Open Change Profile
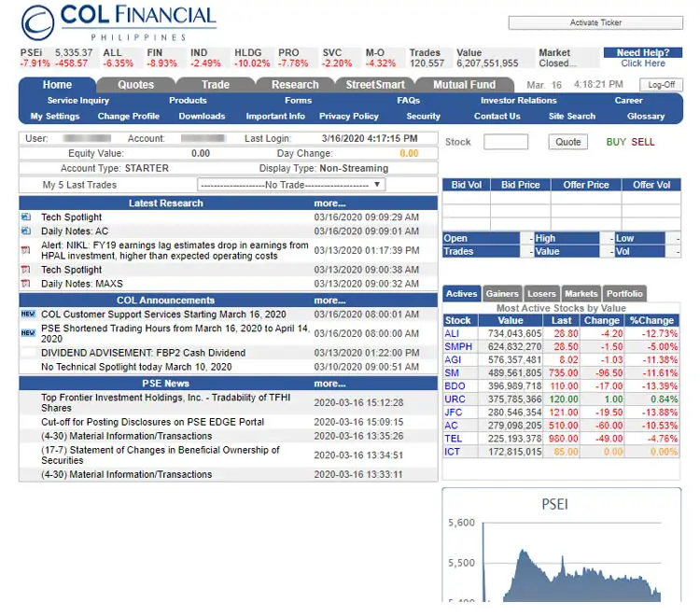The image size is (700, 616). coord(129,116)
